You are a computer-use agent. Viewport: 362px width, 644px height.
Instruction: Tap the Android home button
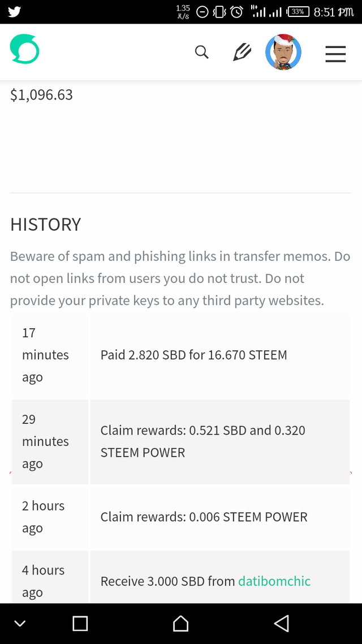tap(180, 623)
